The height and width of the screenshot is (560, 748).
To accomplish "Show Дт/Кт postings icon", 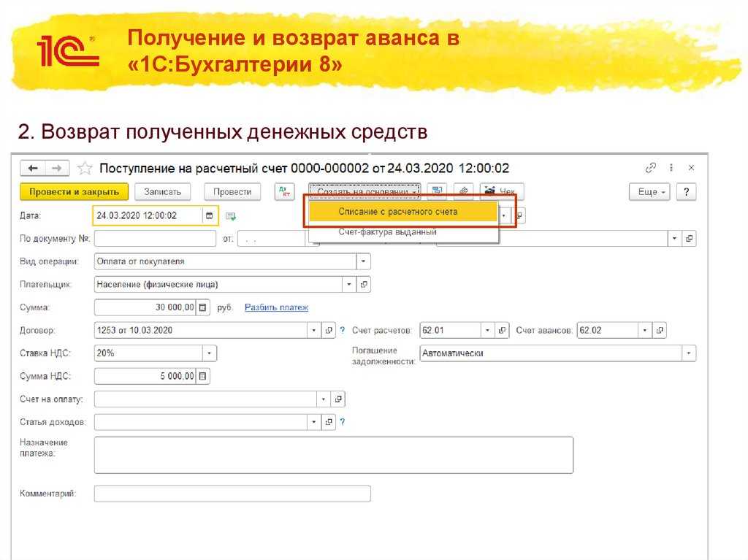I will coord(284,192).
